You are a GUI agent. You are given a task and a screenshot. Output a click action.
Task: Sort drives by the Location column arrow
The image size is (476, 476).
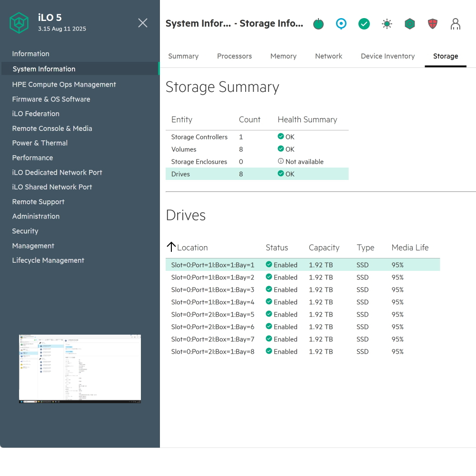pos(171,247)
